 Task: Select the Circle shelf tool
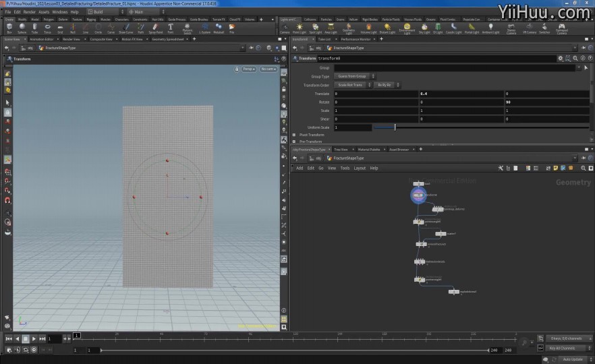pyautogui.click(x=98, y=28)
